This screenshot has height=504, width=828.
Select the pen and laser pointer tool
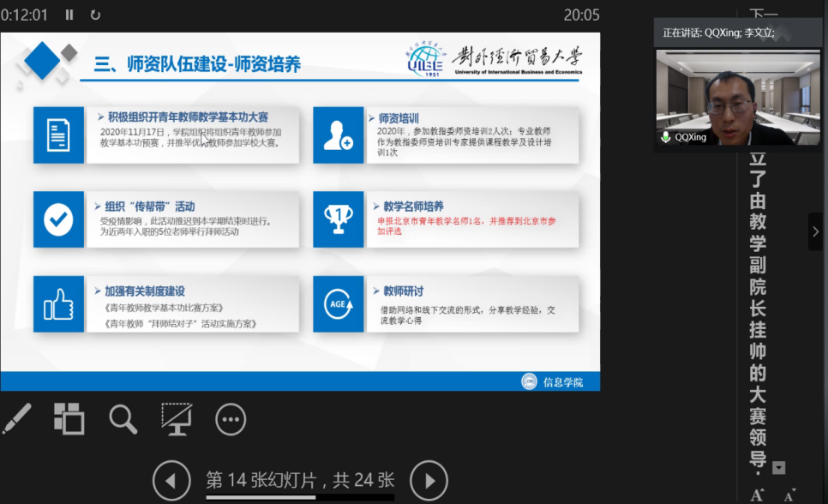point(16,419)
